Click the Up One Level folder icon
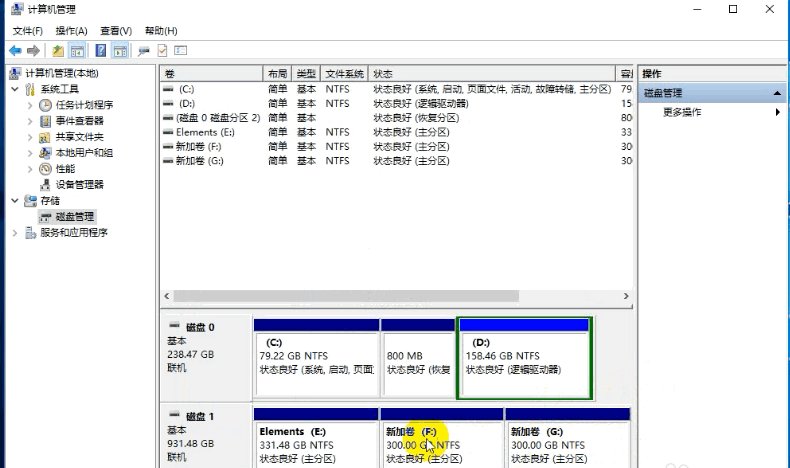The width and height of the screenshot is (790, 468). (58, 50)
